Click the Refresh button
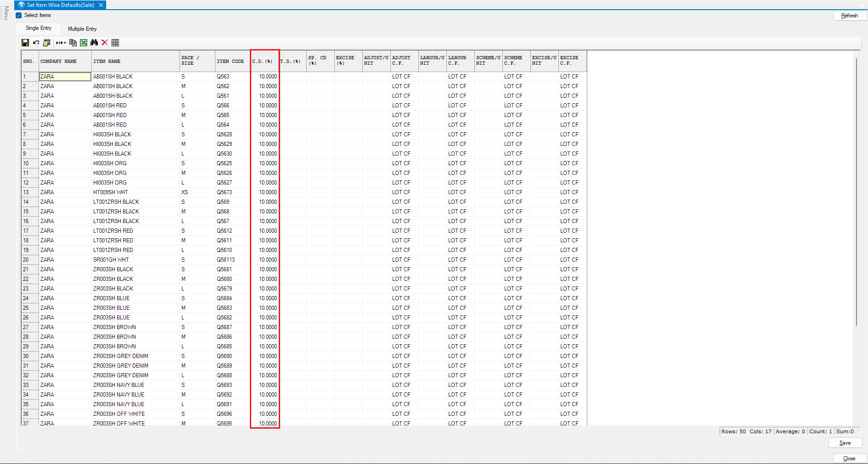 pos(849,16)
